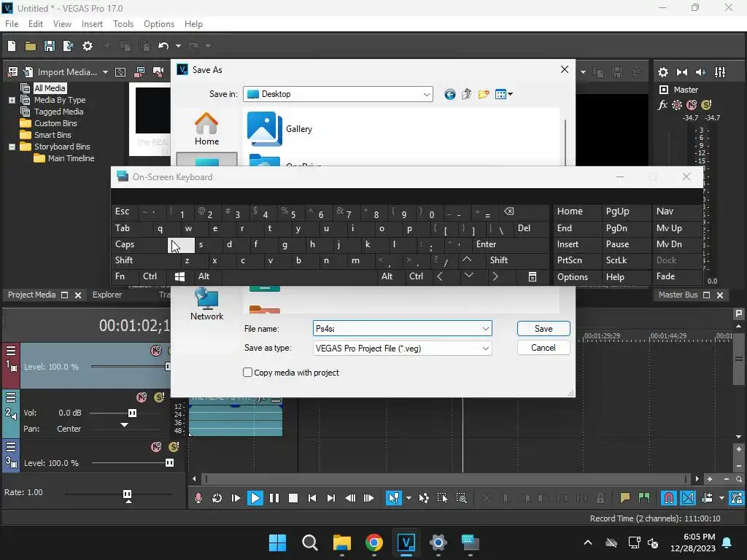
Task: Click audio track Vol slider handle
Action: (133, 413)
